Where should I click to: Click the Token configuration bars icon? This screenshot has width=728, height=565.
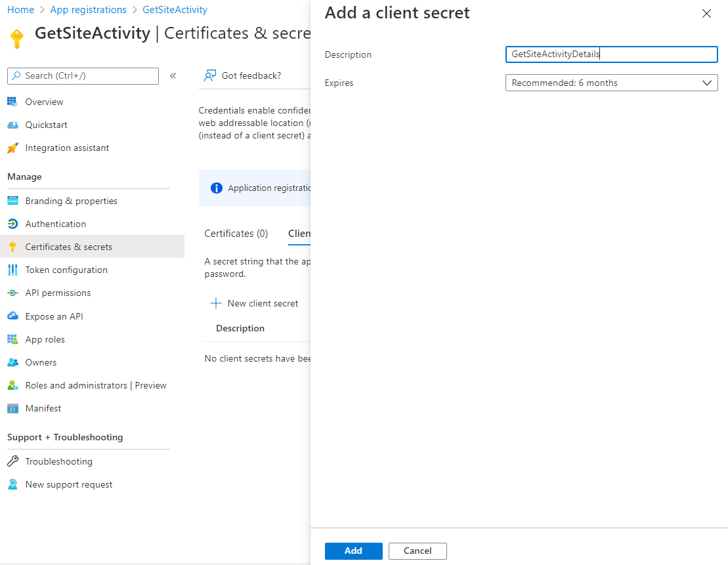point(12,270)
